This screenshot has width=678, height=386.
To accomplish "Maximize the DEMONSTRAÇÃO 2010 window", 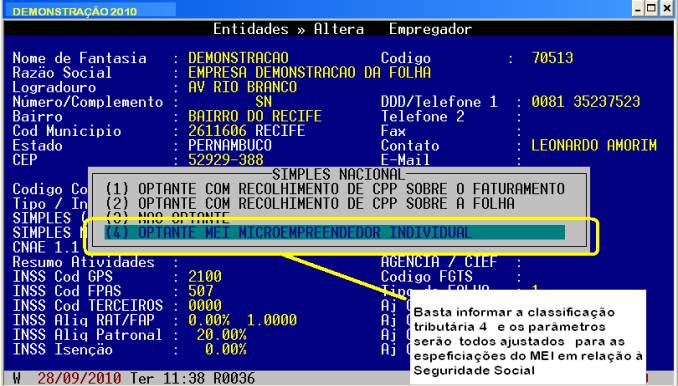I will (651, 8).
